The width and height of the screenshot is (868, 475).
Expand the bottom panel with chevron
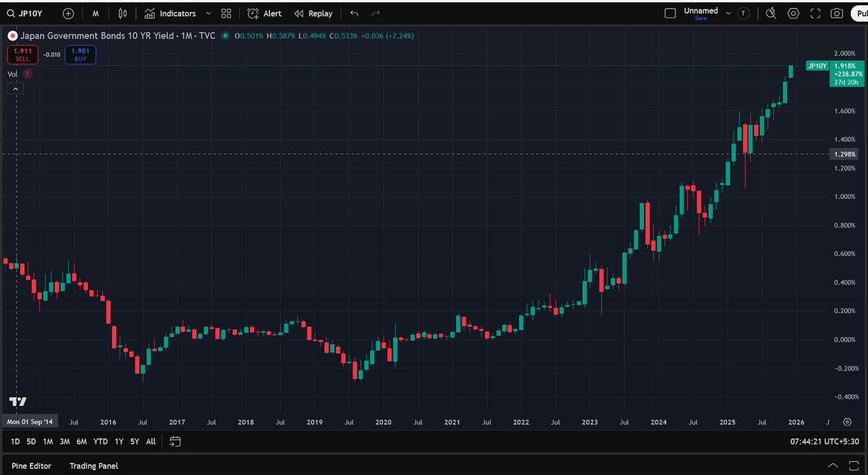pos(833,466)
